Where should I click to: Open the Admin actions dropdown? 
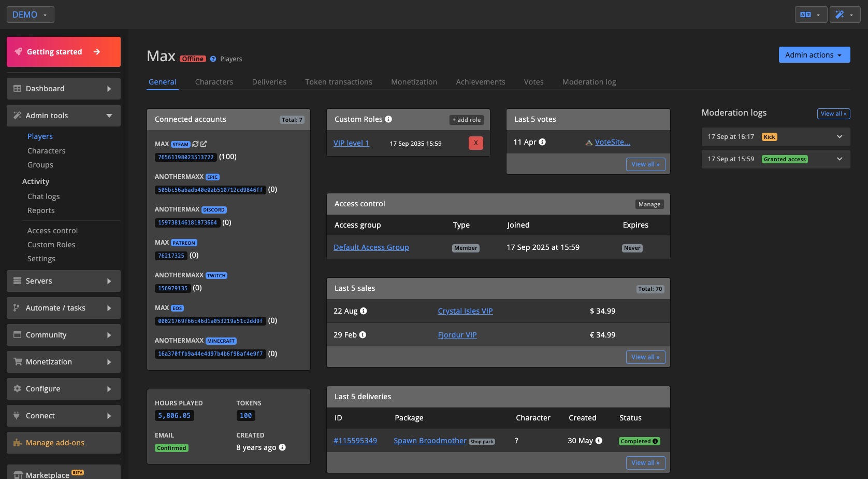[814, 55]
